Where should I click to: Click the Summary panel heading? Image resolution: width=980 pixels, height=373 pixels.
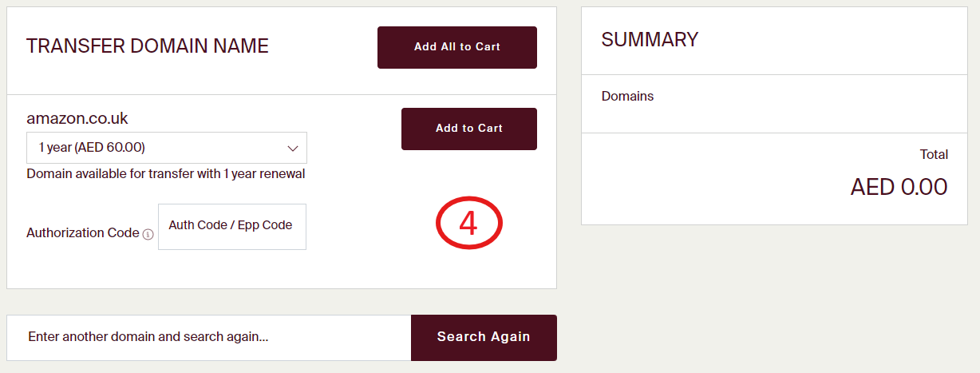click(x=650, y=40)
